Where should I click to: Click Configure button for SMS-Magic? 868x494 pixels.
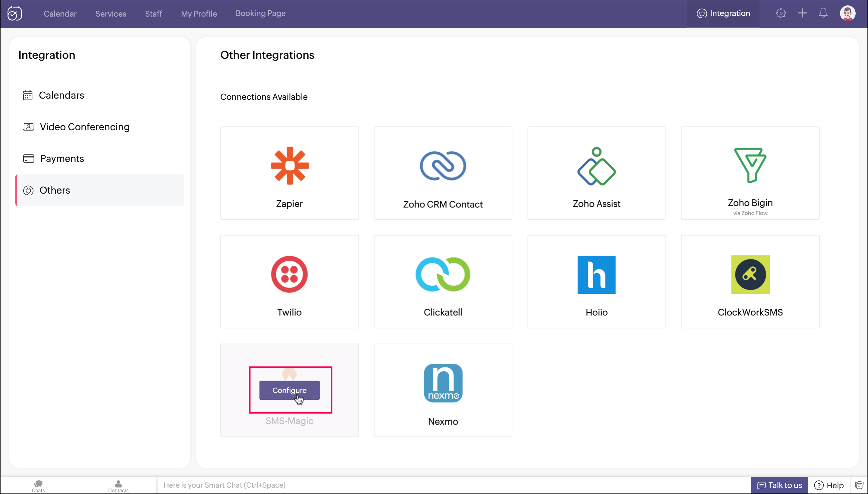pyautogui.click(x=289, y=390)
